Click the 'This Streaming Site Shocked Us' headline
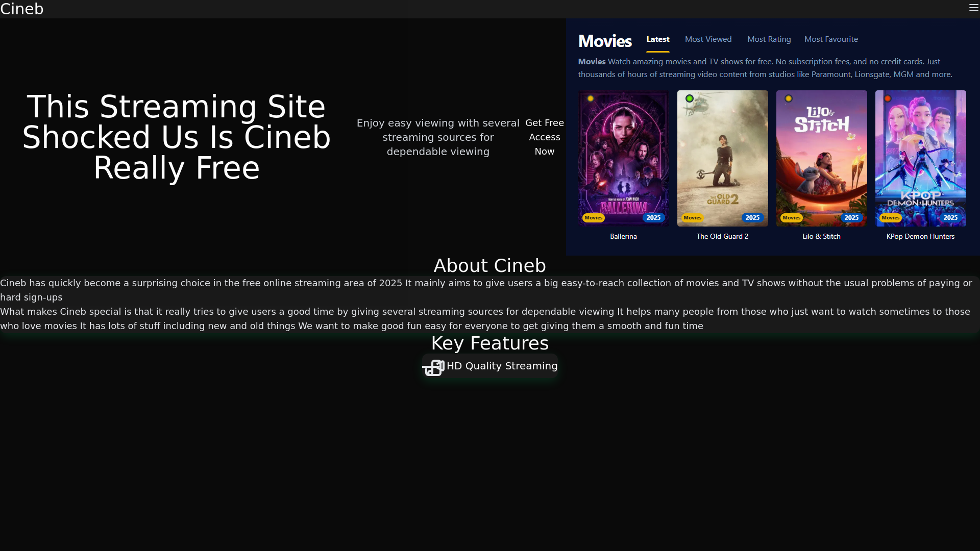Image resolution: width=980 pixels, height=551 pixels. coord(177,137)
